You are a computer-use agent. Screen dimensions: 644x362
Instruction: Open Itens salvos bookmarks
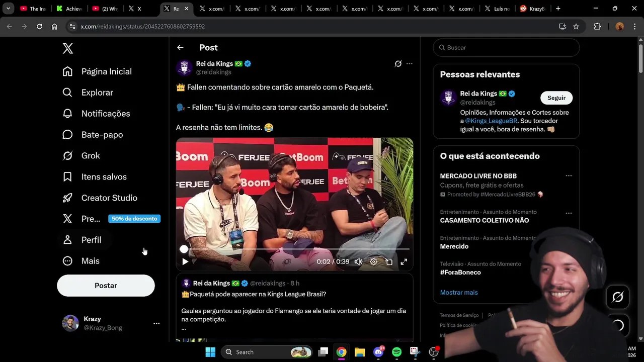[x=95, y=177]
